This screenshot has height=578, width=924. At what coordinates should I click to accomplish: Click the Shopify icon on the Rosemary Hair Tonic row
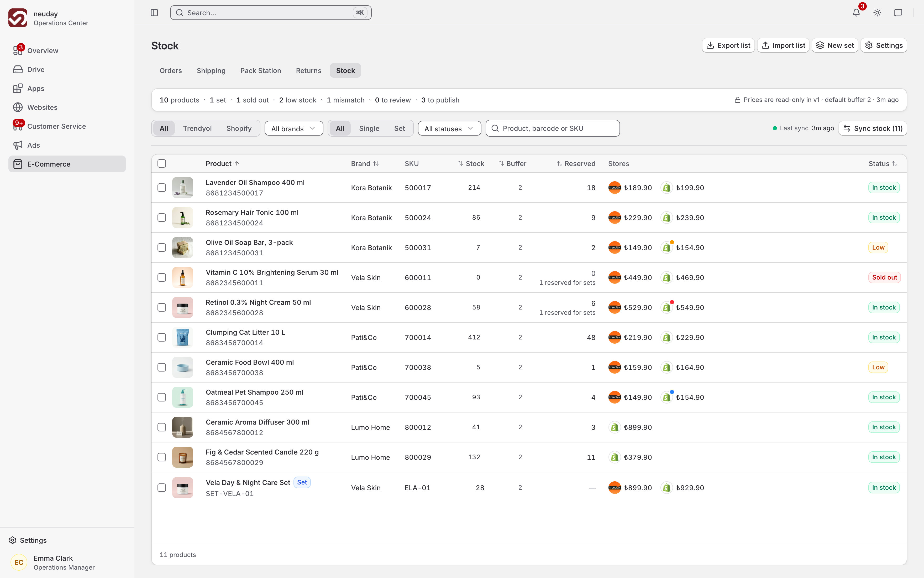[x=667, y=218]
